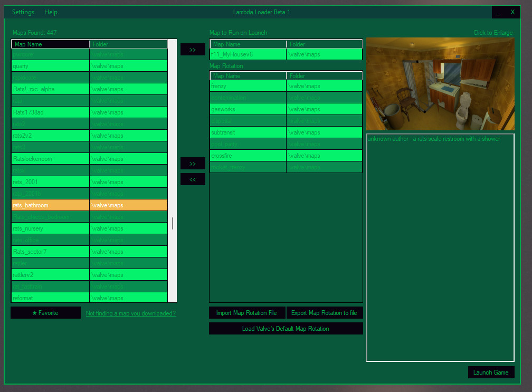Click the Launch Game button

[x=491, y=372]
